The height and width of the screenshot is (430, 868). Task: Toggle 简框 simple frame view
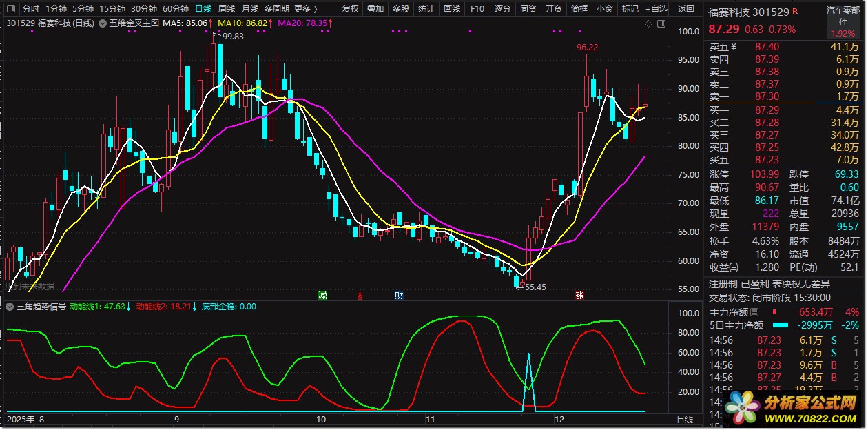tap(579, 9)
